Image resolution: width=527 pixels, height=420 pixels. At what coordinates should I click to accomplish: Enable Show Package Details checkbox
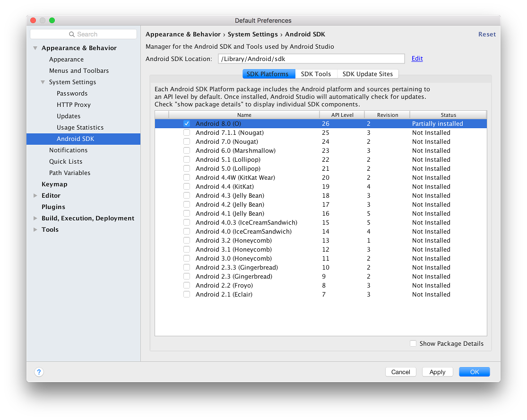[x=413, y=343]
